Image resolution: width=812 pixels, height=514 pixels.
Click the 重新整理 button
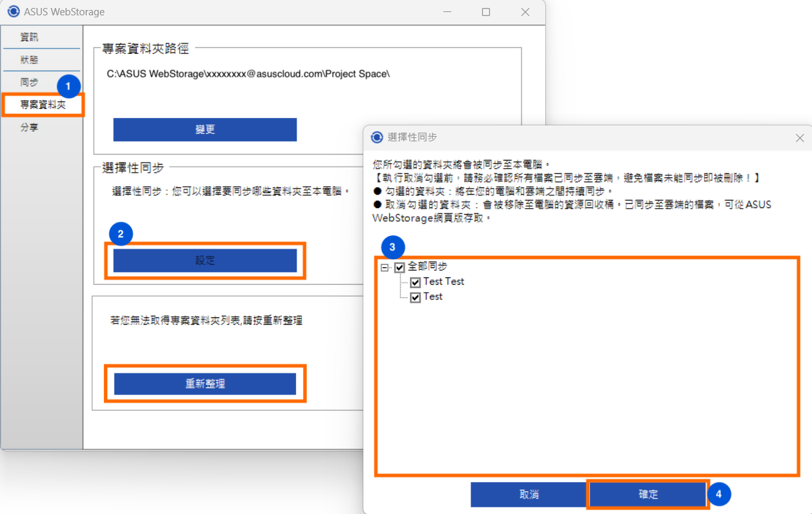(205, 384)
